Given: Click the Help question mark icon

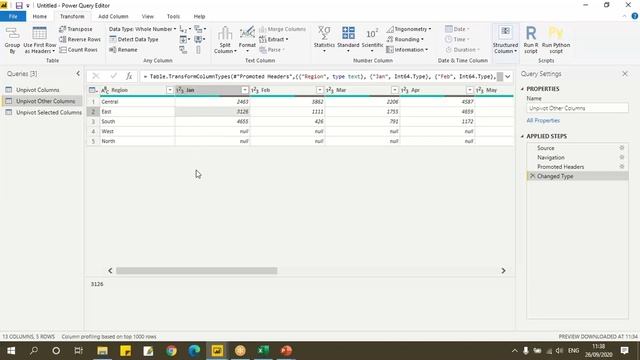Looking at the screenshot, I should pos(635,16).
